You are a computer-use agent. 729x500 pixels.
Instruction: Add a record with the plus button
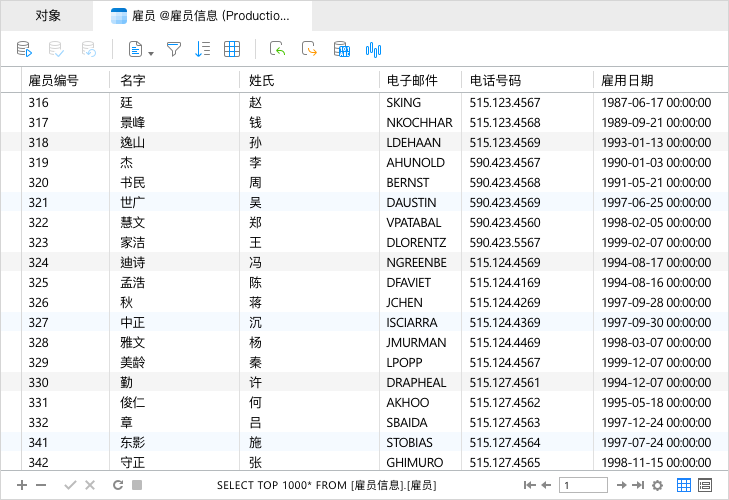tap(22, 485)
